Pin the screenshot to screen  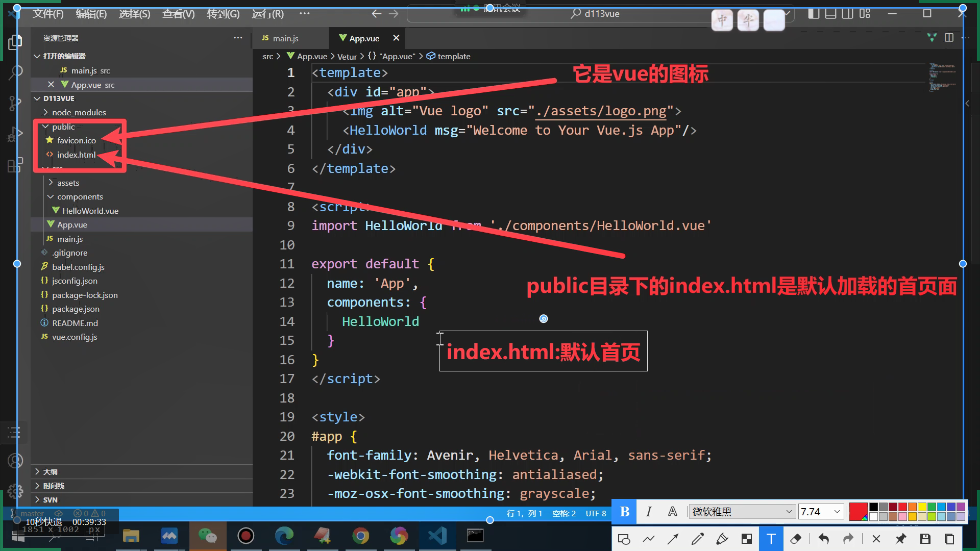(900, 539)
